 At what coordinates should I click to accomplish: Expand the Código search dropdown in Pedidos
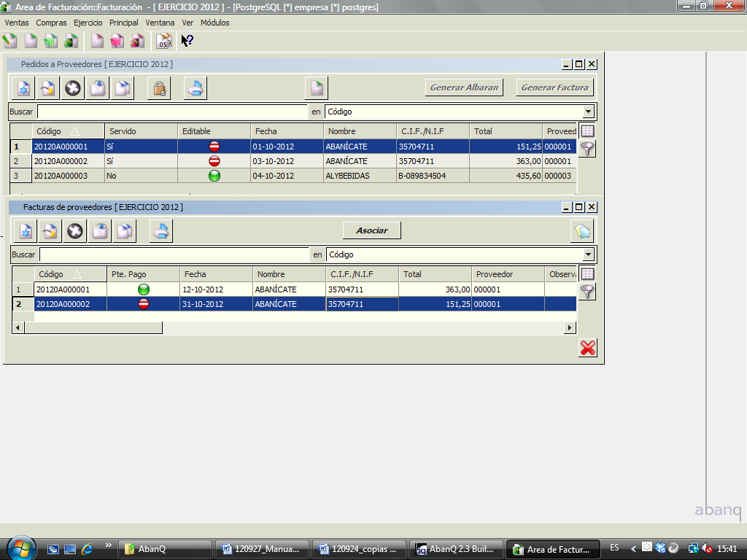click(589, 112)
